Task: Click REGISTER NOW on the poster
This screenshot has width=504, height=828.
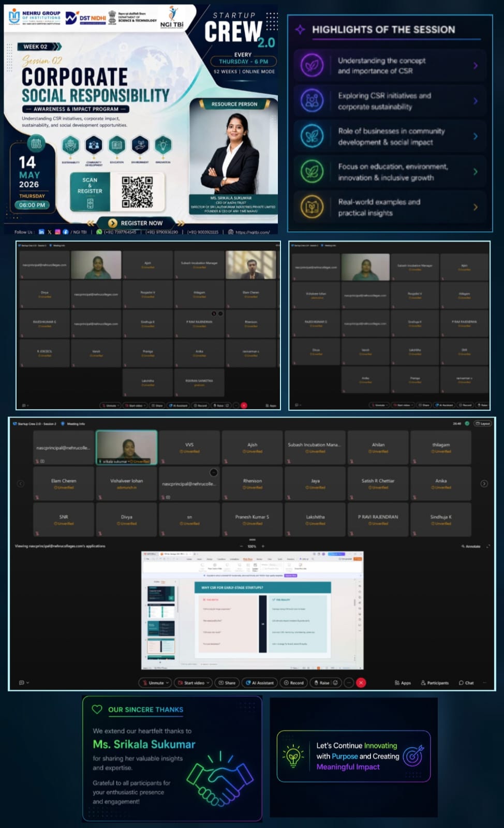Action: [x=136, y=223]
